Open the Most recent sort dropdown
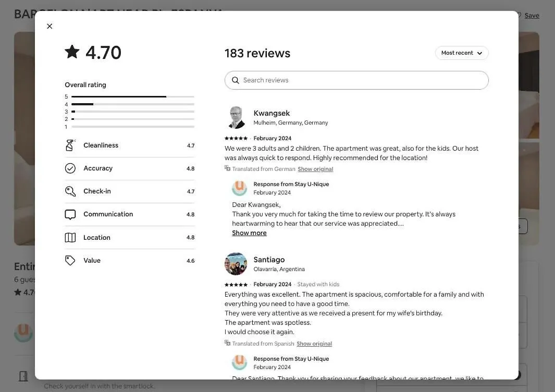This screenshot has width=555, height=392. point(462,53)
